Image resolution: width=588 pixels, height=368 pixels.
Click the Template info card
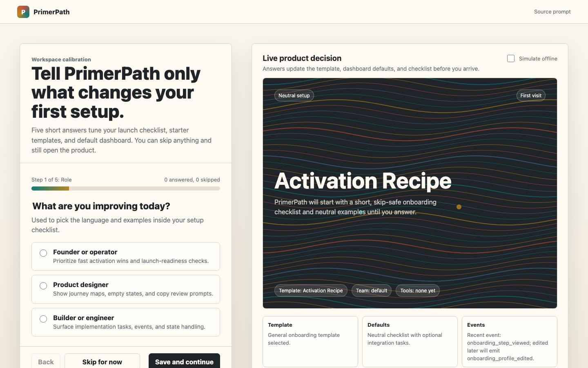pos(310,341)
